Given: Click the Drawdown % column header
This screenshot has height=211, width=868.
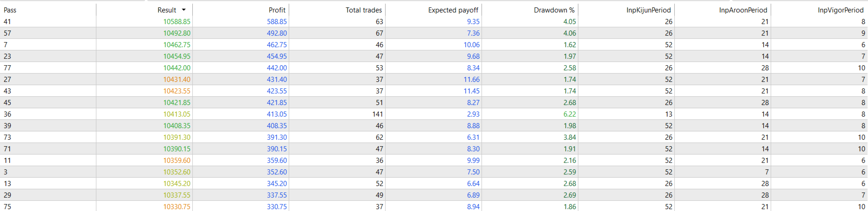Looking at the screenshot, I should [554, 10].
